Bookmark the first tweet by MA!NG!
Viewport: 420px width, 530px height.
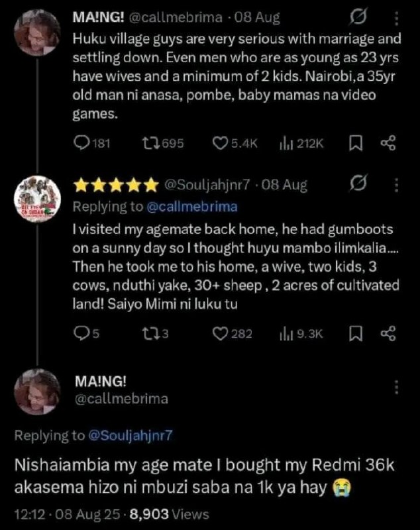(356, 143)
